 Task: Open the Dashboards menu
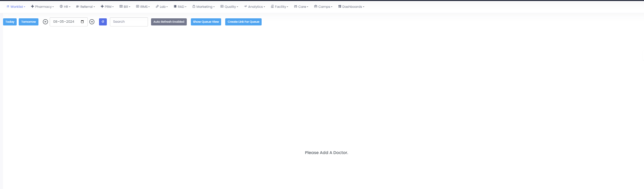coord(351,7)
